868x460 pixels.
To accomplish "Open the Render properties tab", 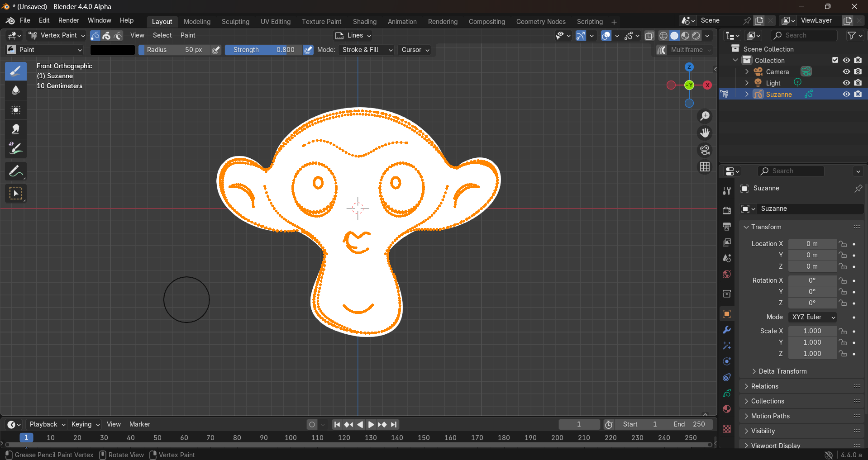I will pos(727,210).
